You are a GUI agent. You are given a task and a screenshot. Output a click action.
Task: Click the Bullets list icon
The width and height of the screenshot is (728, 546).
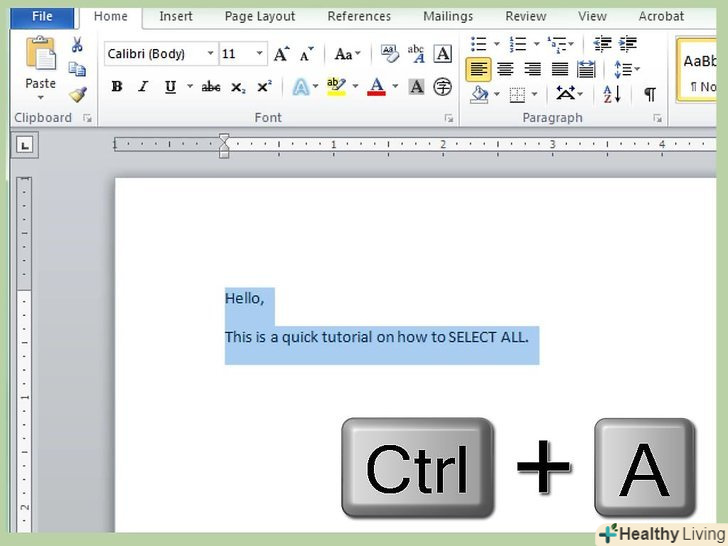pyautogui.click(x=478, y=44)
